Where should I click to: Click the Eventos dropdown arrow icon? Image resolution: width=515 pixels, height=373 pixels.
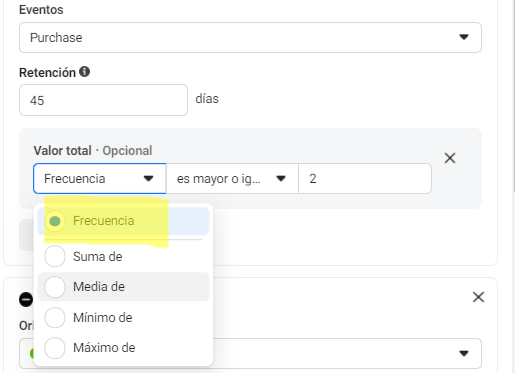coord(464,37)
